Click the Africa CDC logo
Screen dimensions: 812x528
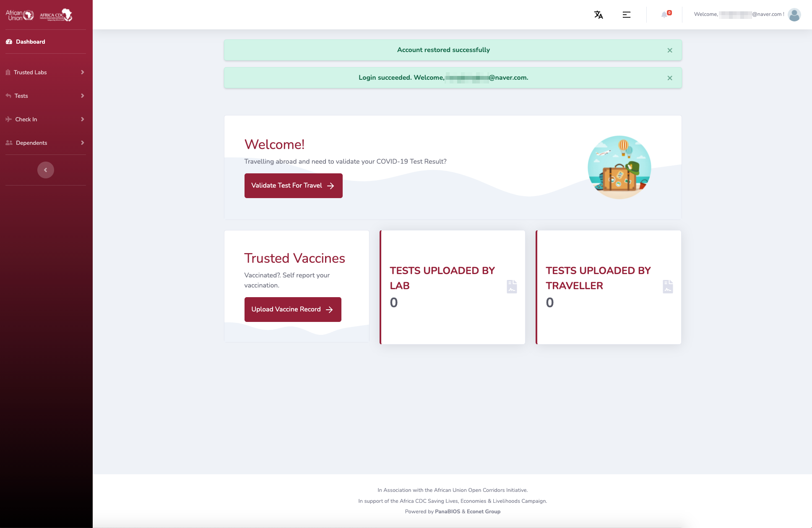56,15
